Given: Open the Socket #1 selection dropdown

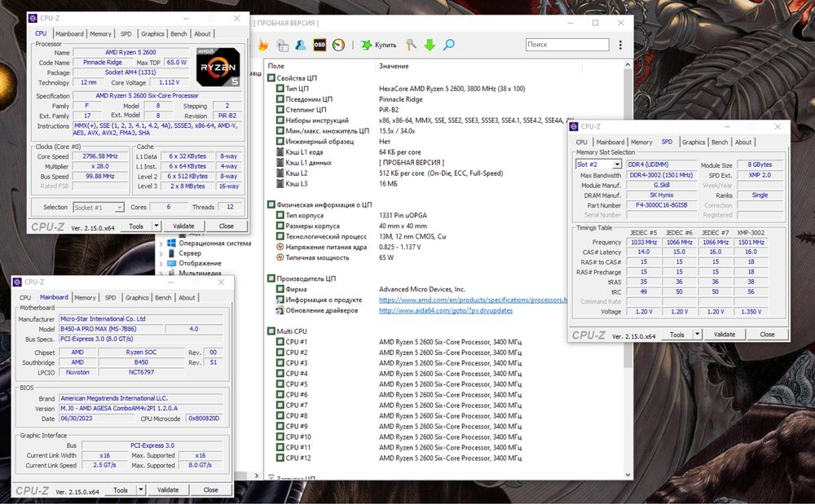Looking at the screenshot, I should click(119, 208).
